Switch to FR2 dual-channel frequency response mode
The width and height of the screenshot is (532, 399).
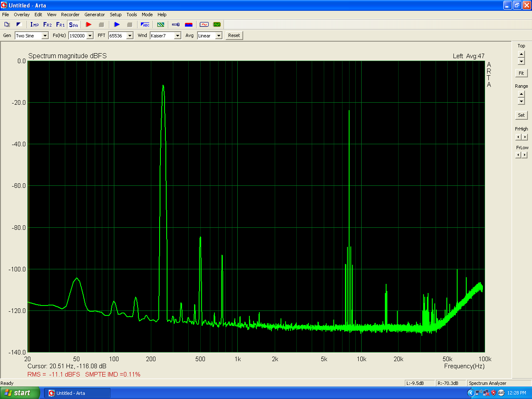(x=47, y=25)
